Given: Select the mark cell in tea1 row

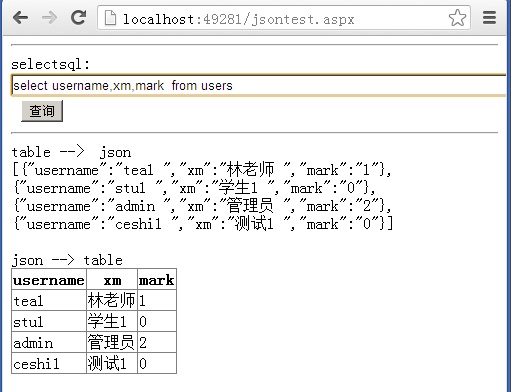Looking at the screenshot, I should [157, 300].
